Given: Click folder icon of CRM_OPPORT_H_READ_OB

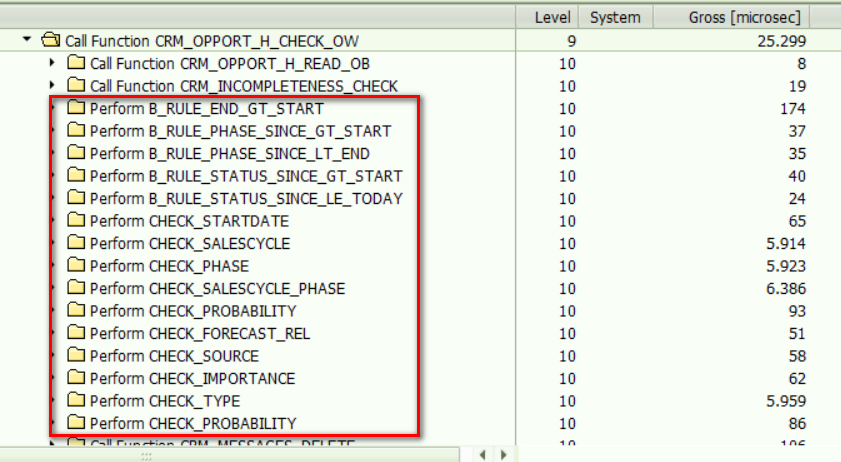Looking at the screenshot, I should point(76,62).
